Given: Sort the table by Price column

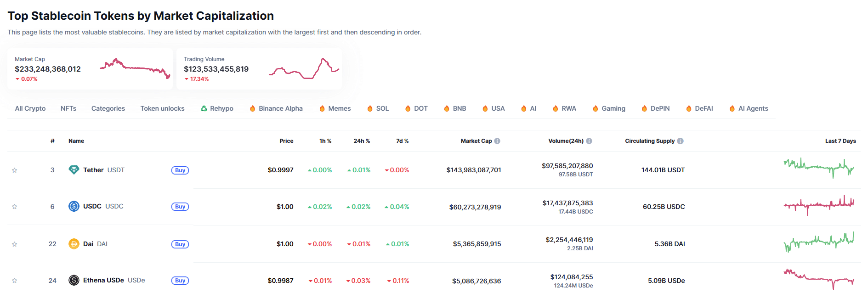Looking at the screenshot, I should (286, 141).
